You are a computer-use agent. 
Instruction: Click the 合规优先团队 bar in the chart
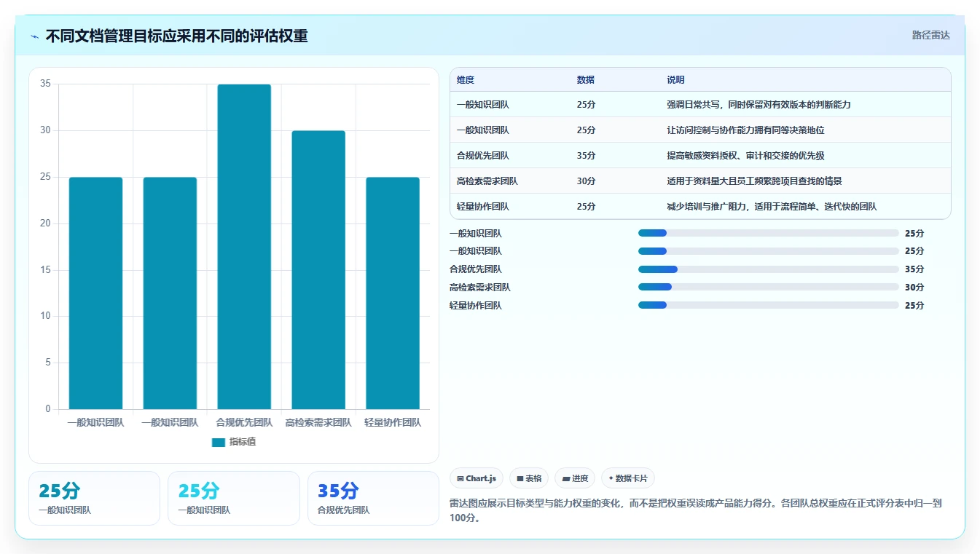point(244,247)
